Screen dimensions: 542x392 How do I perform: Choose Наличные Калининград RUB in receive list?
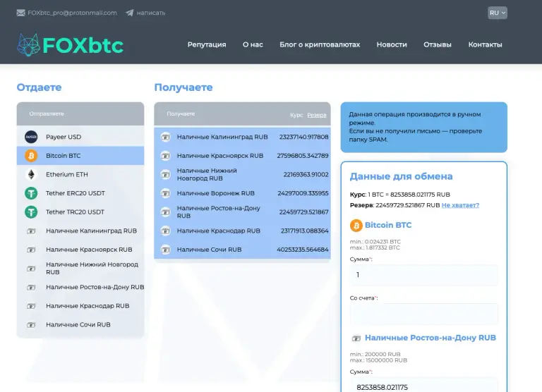(242, 137)
